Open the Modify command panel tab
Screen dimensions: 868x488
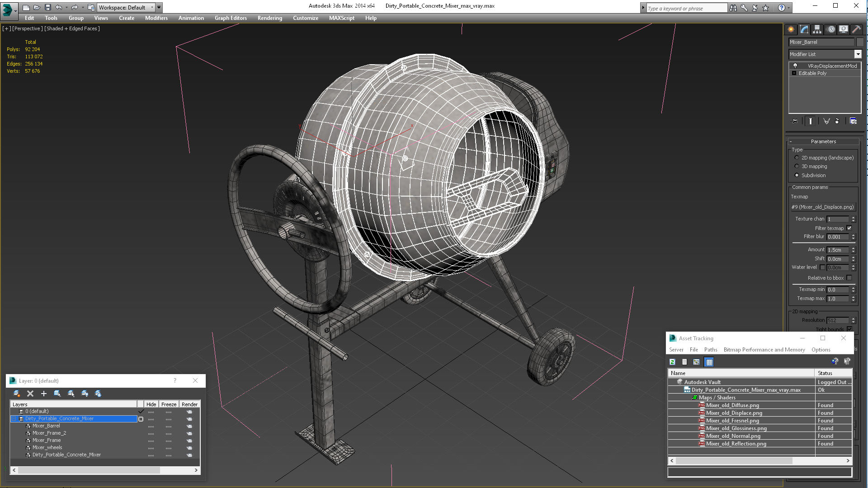(x=804, y=29)
